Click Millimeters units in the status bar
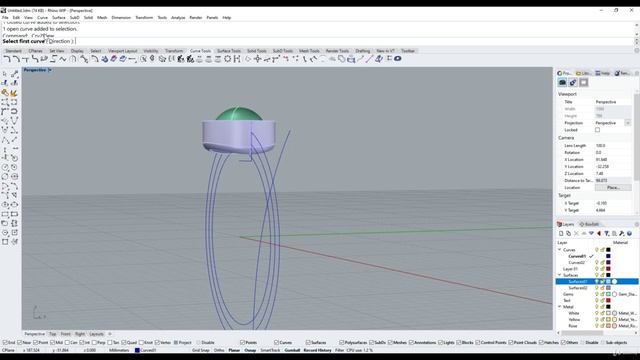 tap(119, 350)
